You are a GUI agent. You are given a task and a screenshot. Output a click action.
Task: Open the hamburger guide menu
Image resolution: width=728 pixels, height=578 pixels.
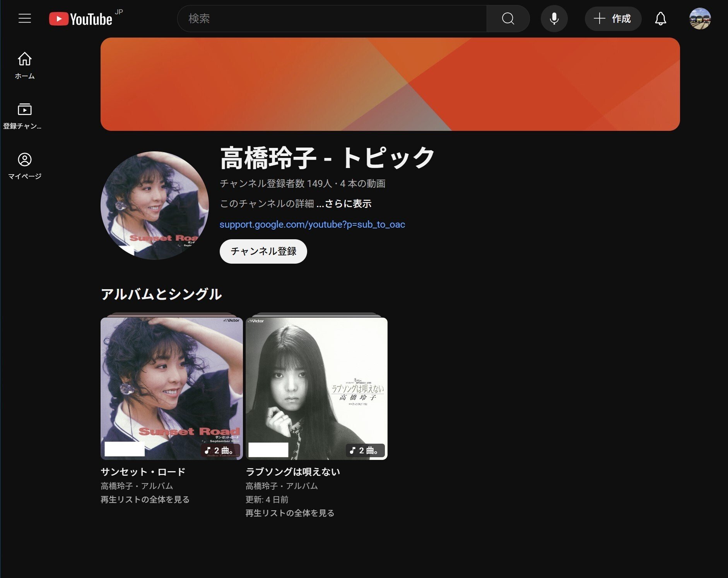25,18
